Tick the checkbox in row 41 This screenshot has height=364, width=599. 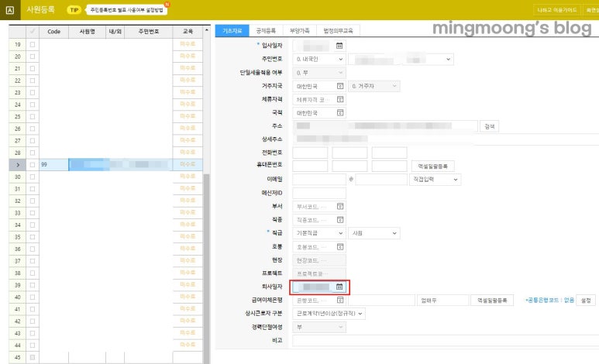coord(33,309)
